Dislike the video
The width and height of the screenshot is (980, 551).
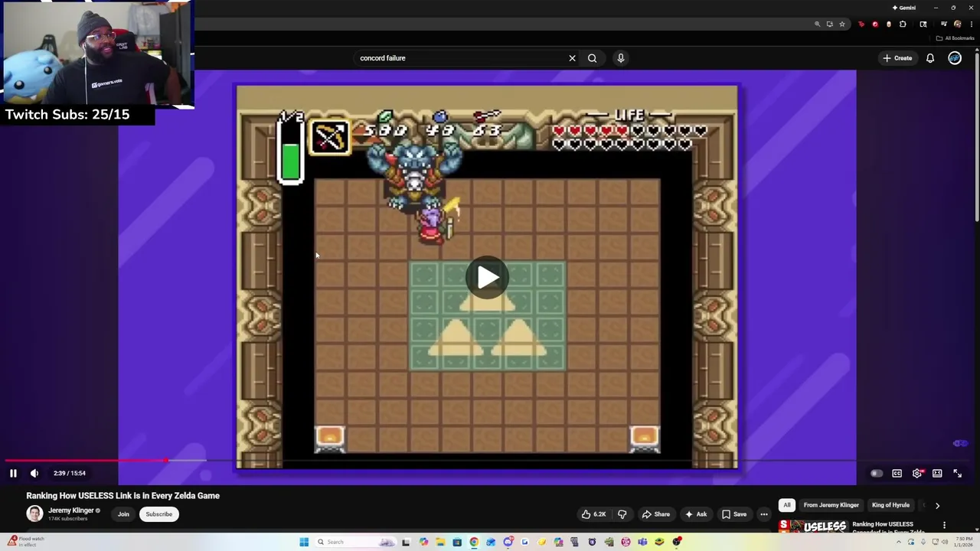point(622,514)
